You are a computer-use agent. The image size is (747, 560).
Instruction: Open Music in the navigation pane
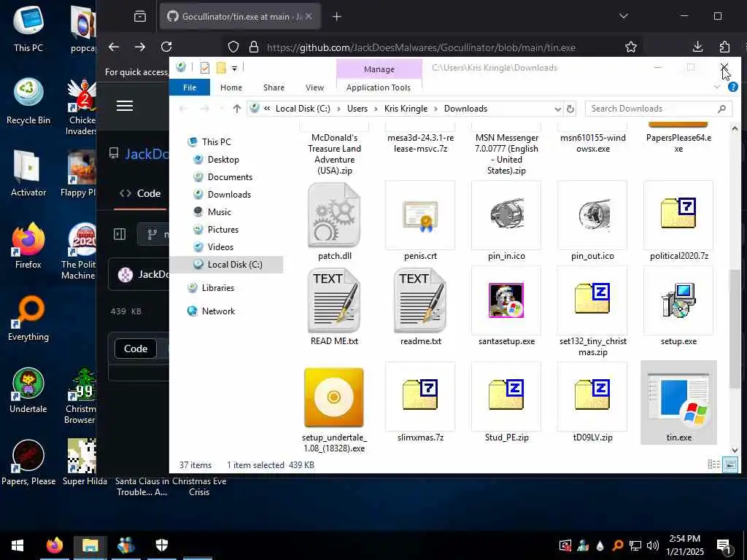click(x=219, y=212)
